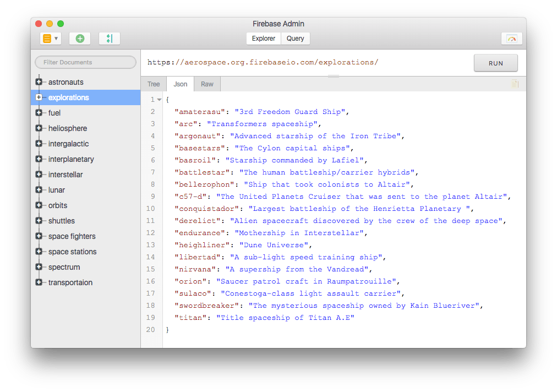Expand the astronauts node
This screenshot has width=557, height=392.
tap(39, 81)
